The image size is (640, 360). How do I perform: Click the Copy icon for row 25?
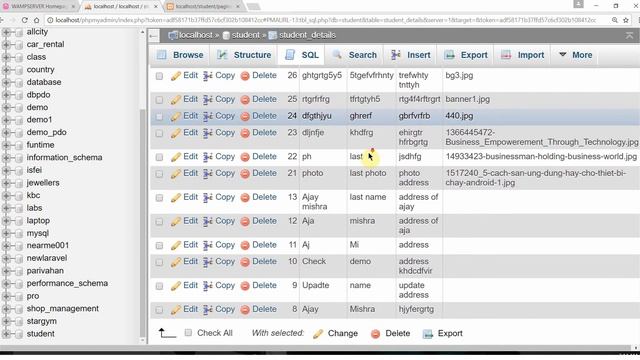(x=208, y=100)
